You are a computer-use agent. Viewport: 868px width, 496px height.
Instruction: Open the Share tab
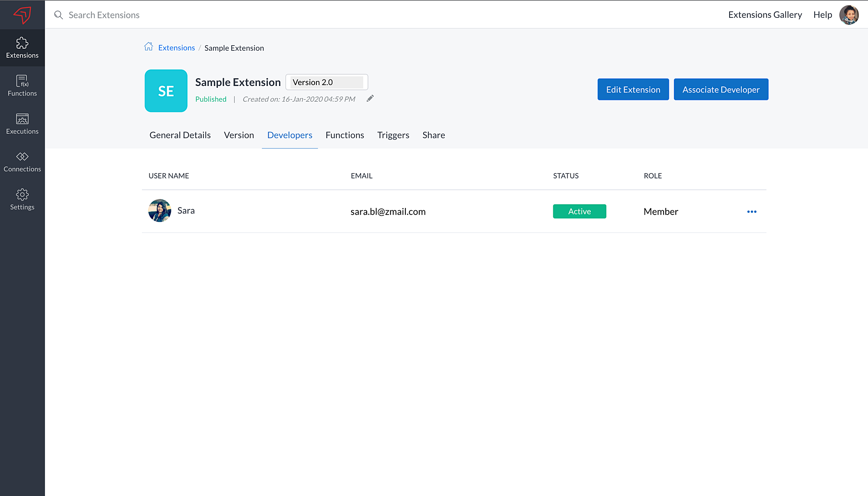tap(434, 135)
